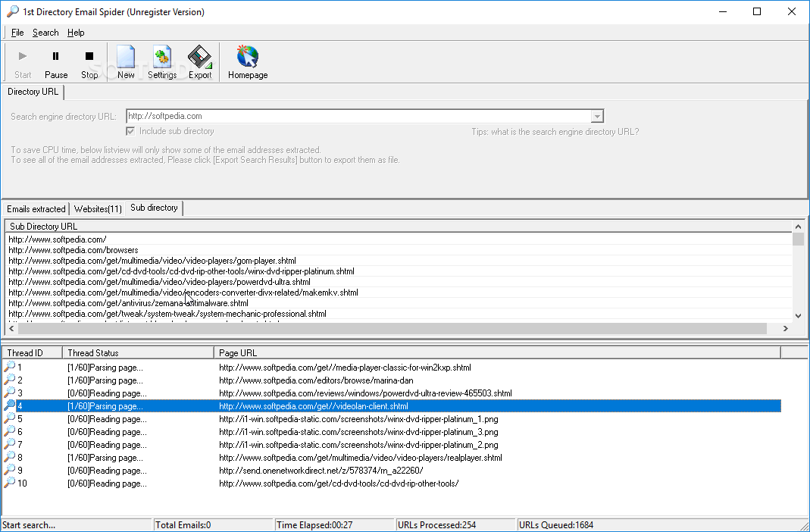810x532 pixels.
Task: Click the magnifier icon of thread 2
Action: pos(9,380)
